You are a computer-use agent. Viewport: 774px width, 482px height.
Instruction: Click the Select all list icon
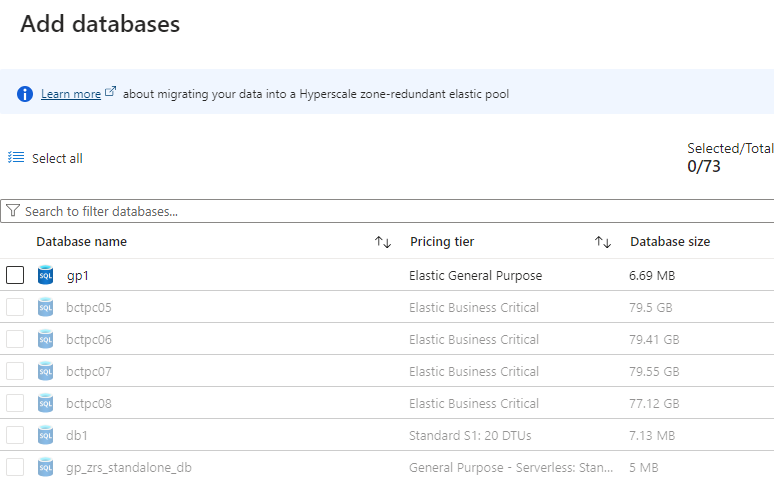[16, 158]
